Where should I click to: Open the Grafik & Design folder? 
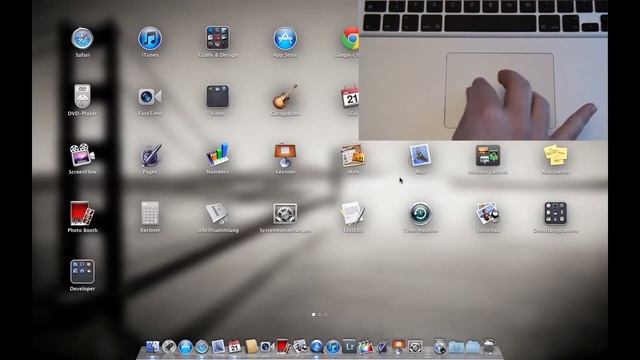pos(218,39)
